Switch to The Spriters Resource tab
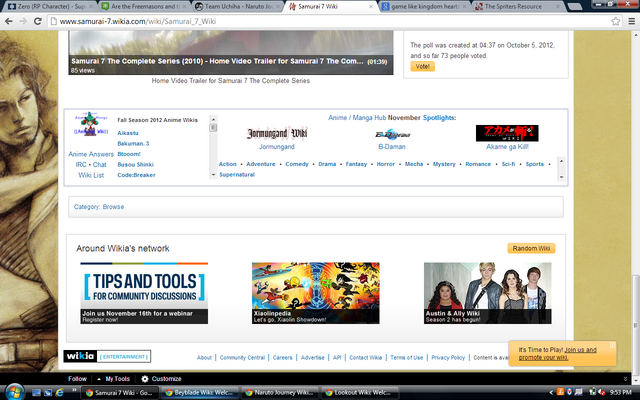 (x=518, y=7)
